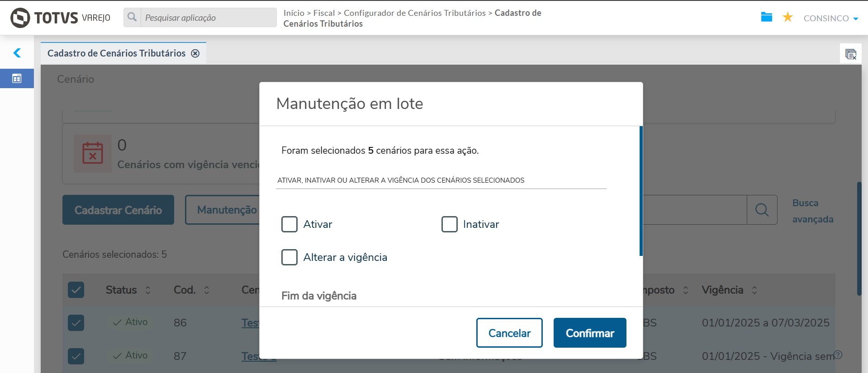Select the Cadastro de Cenários Tributários tab
The height and width of the screenshot is (373, 868).
pos(116,53)
